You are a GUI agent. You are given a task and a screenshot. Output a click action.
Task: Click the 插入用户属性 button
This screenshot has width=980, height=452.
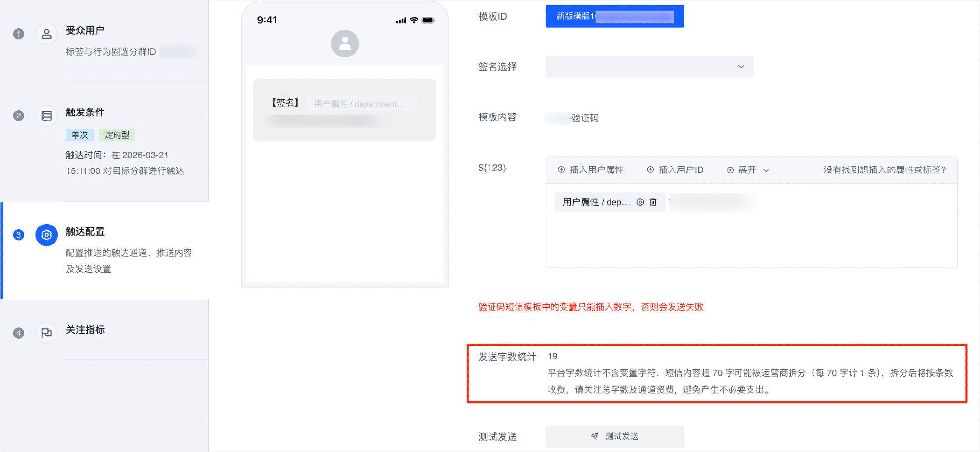[x=591, y=170]
